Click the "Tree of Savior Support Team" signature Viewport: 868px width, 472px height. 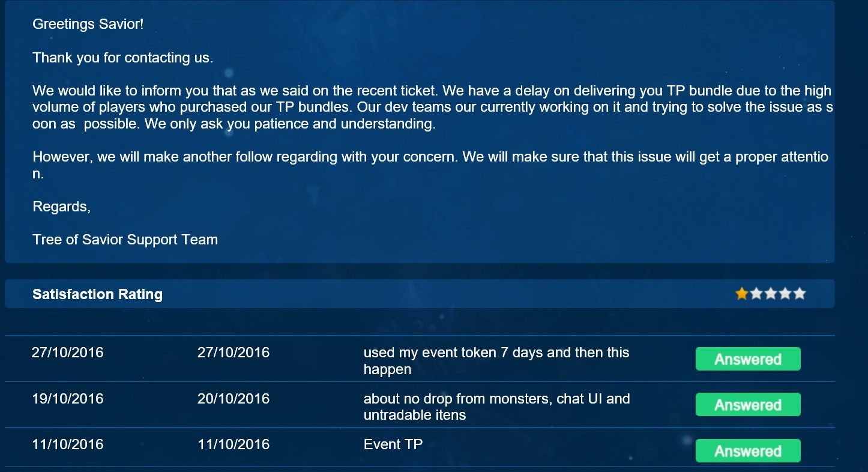click(125, 240)
